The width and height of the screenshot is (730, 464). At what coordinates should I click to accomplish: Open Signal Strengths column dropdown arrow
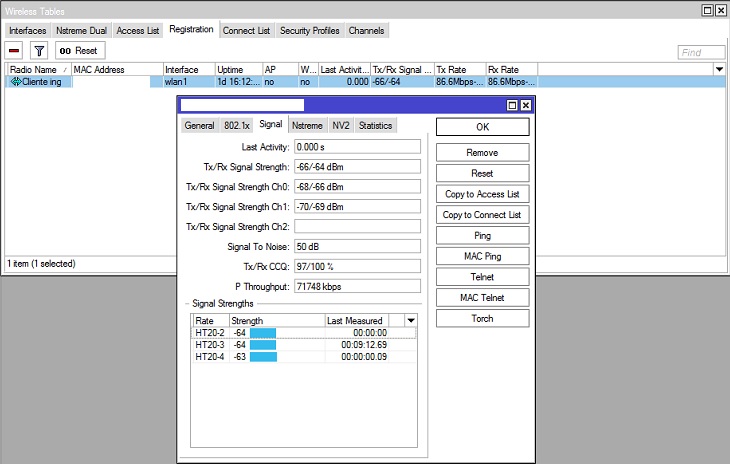point(410,320)
